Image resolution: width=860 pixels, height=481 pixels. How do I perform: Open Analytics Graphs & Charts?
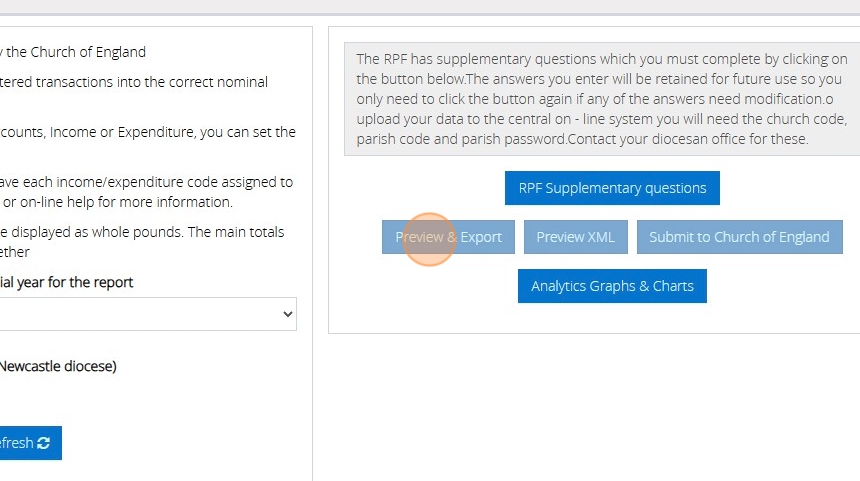[x=612, y=286]
